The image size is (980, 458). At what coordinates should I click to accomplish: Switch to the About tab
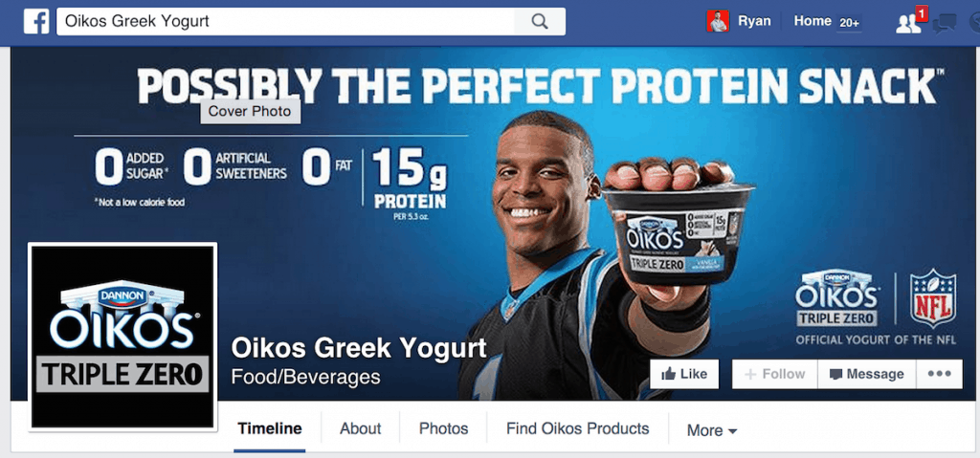(361, 428)
